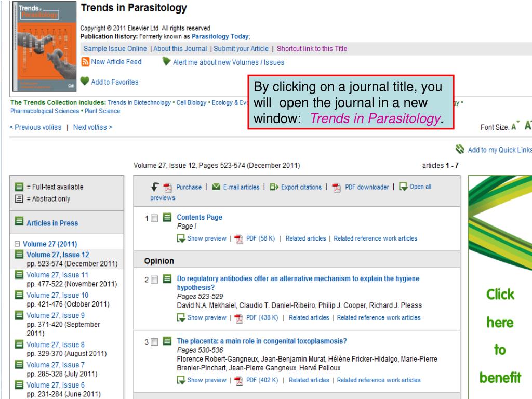Click the full-text icon for Volume 27, Issue 11
Image resolution: width=532 pixels, height=399 pixels.
tap(19, 274)
